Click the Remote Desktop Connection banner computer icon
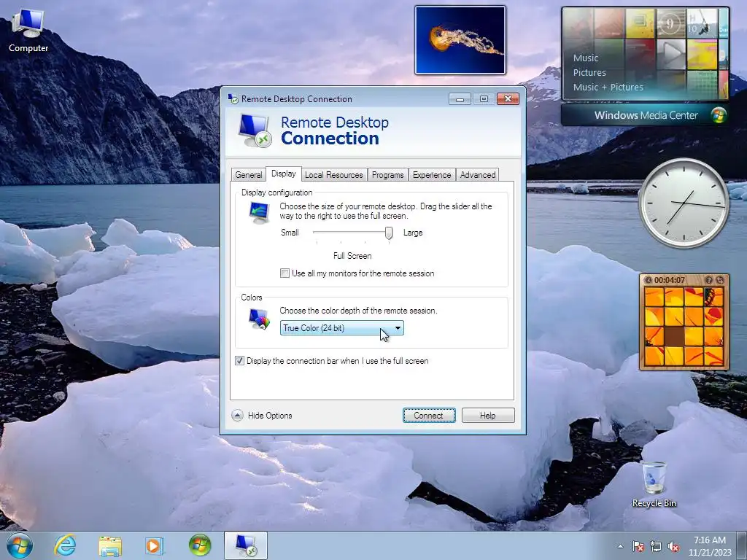Screen dimensions: 747x560 point(255,131)
